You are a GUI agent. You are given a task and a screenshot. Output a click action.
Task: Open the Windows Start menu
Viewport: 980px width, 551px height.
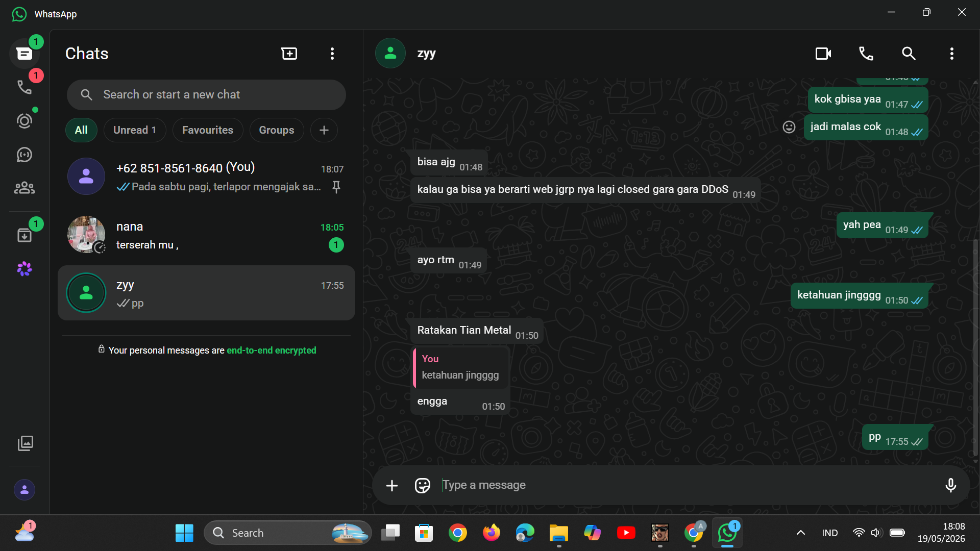tap(184, 533)
